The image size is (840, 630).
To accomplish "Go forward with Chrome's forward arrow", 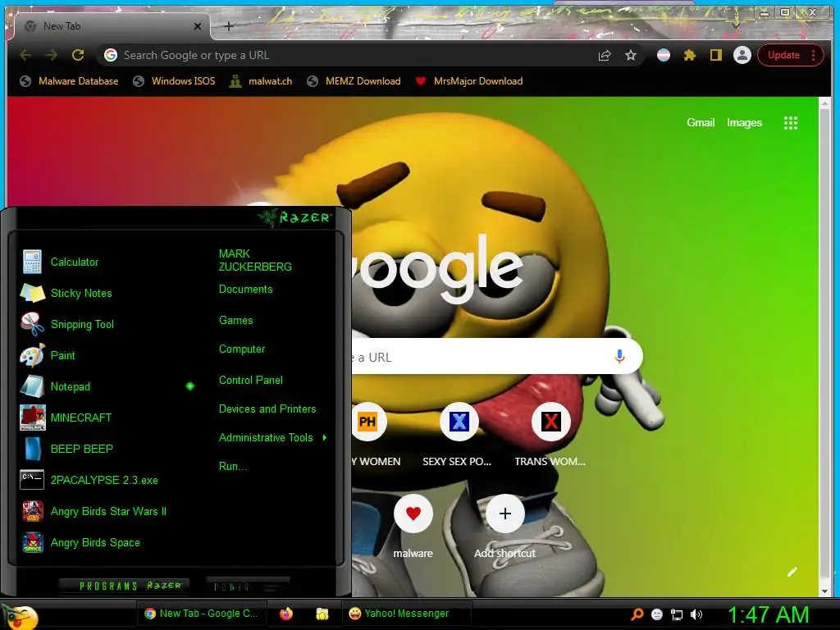I will (52, 55).
